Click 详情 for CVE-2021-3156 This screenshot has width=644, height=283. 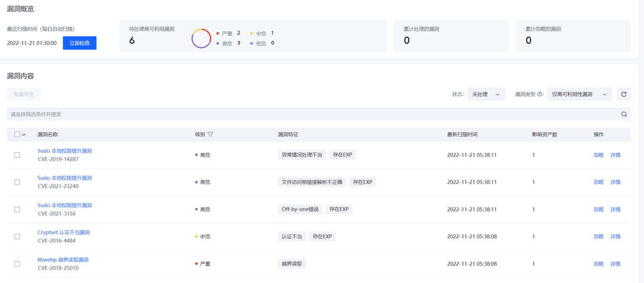(615, 210)
